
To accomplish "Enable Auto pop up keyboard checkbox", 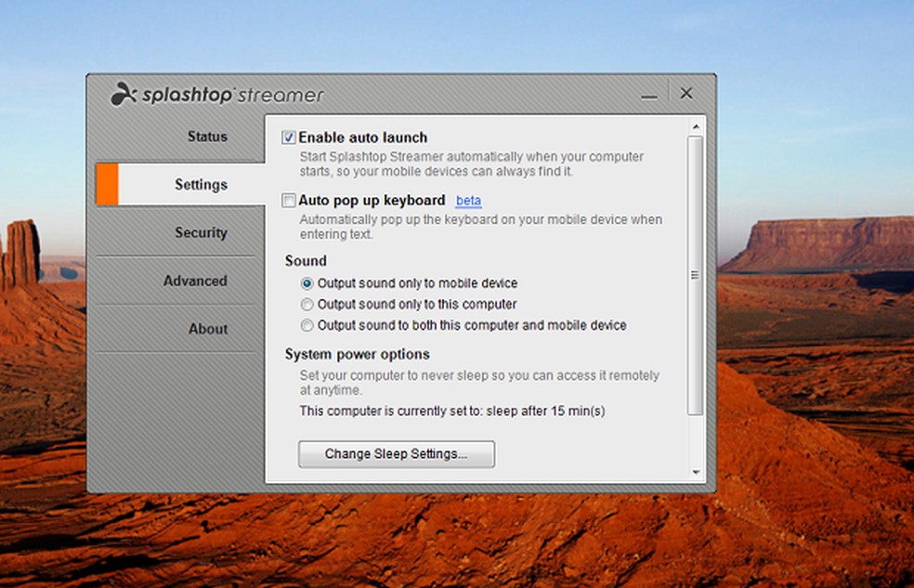I will [x=289, y=201].
